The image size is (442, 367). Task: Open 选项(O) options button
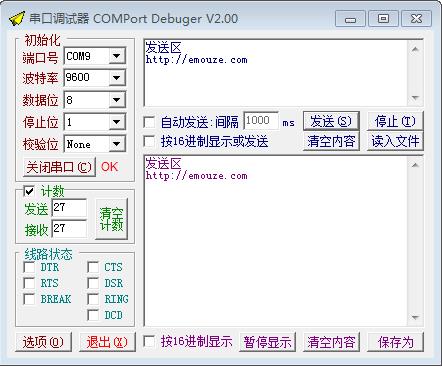(43, 342)
